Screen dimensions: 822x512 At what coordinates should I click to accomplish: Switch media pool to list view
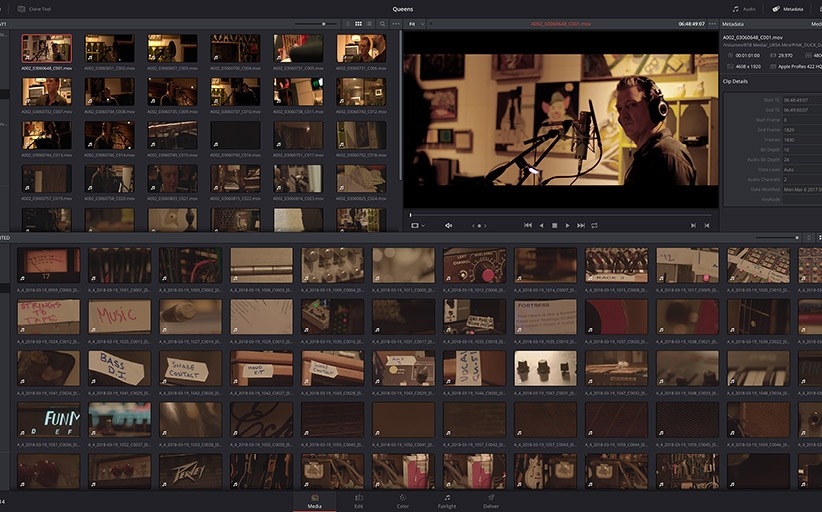click(370, 23)
